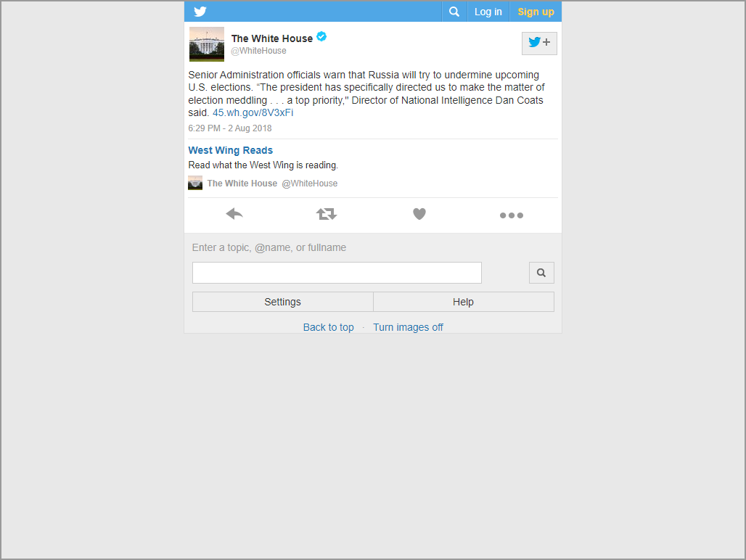Focus the topic search input field
The image size is (746, 560).
(x=337, y=273)
